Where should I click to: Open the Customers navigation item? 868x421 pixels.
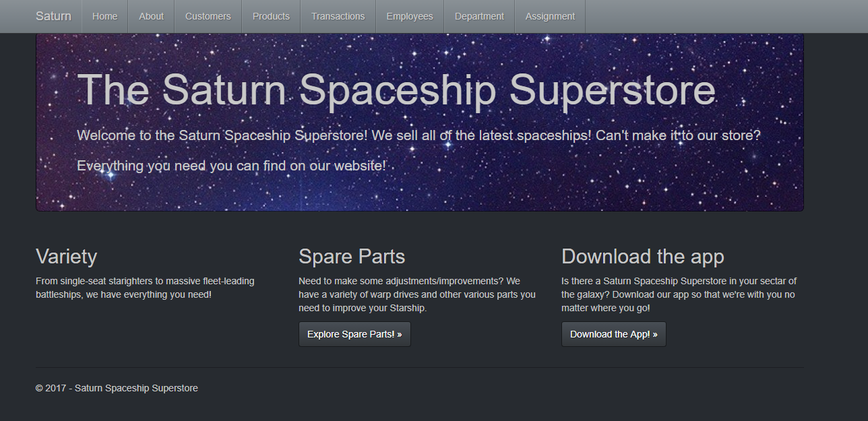208,16
